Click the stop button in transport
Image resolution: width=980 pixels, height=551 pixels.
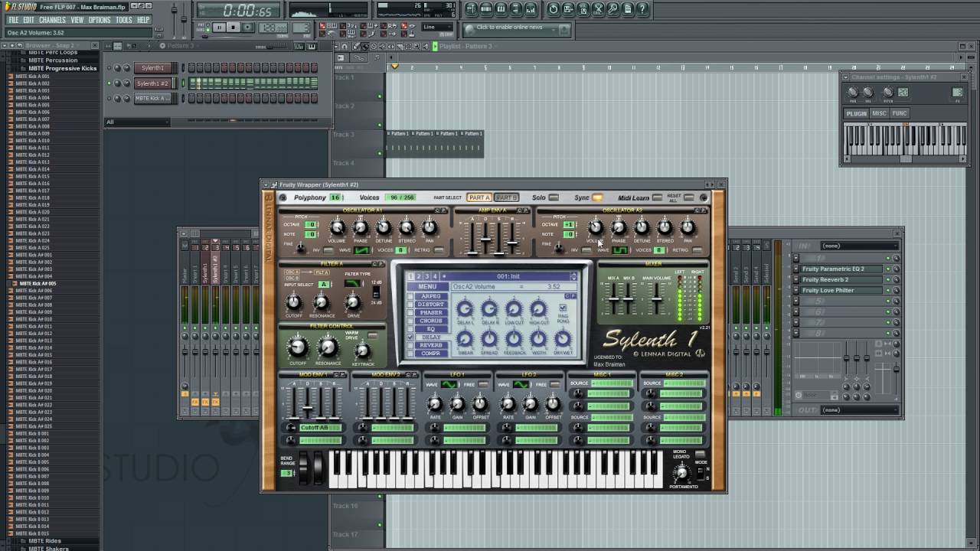click(233, 28)
